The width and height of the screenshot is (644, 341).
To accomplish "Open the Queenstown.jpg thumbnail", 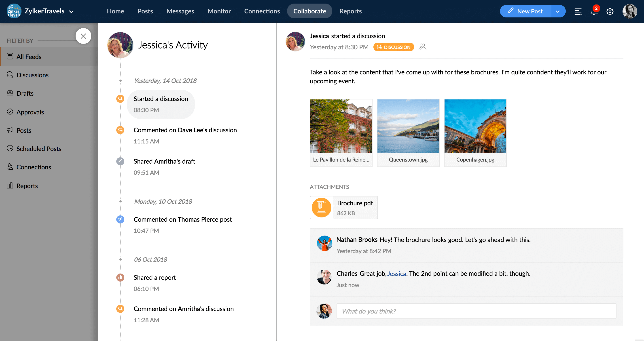I will [x=408, y=126].
